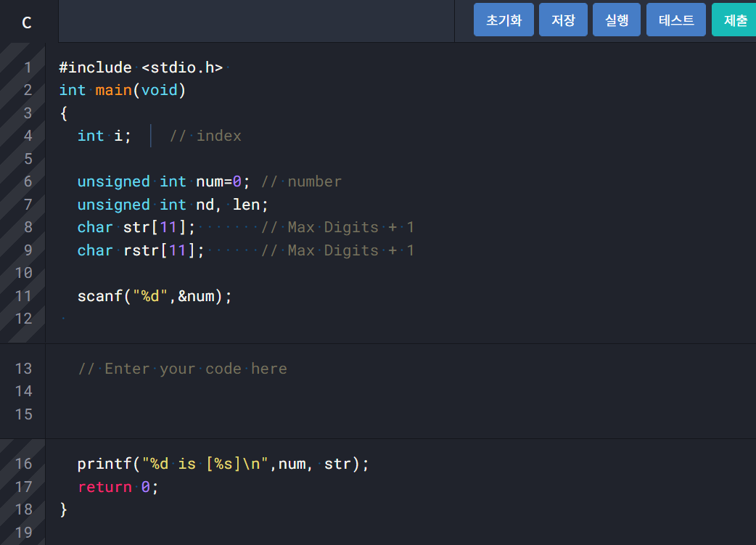Click 'str[11];' declaration on line 8
This screenshot has height=545, width=756.
[x=159, y=227]
